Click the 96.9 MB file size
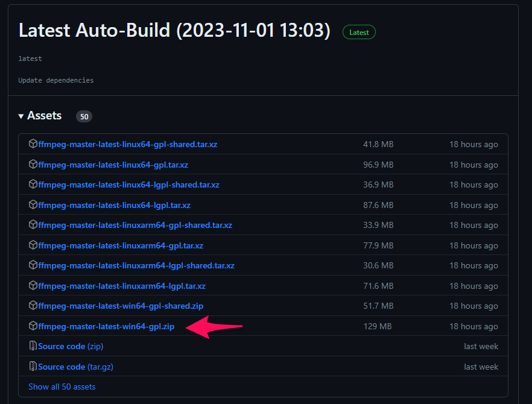Image resolution: width=532 pixels, height=404 pixels. (378, 165)
